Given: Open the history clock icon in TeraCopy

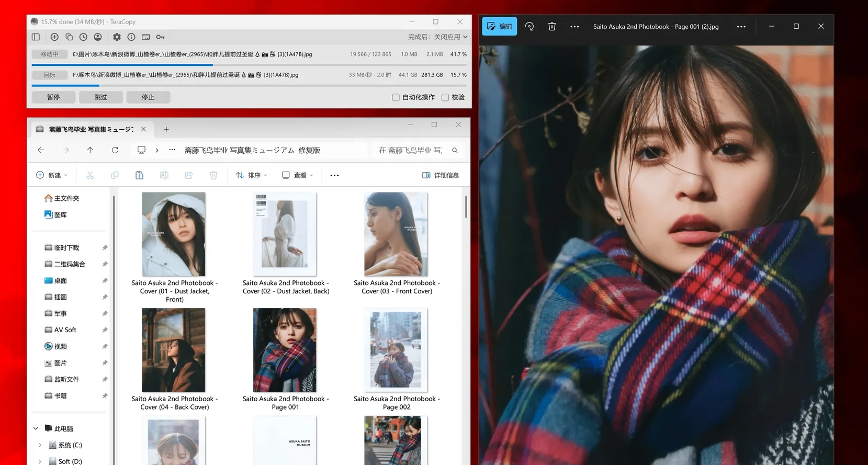Looking at the screenshot, I should pos(83,37).
